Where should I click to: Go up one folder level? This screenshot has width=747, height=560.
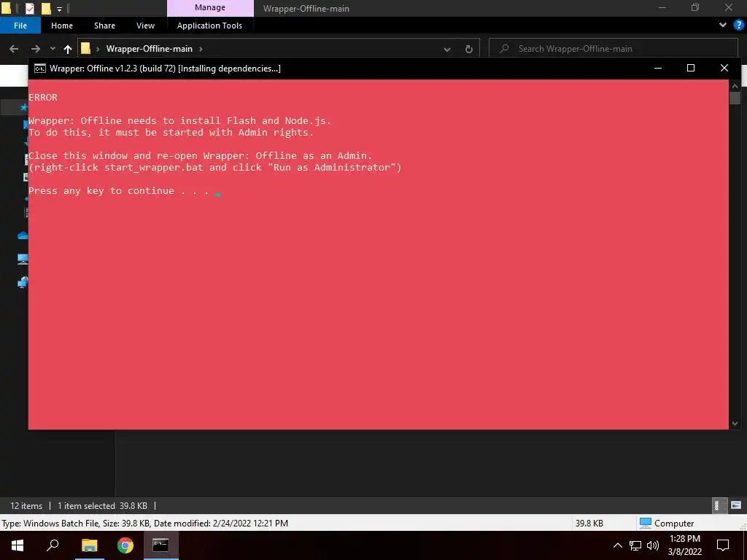point(68,49)
